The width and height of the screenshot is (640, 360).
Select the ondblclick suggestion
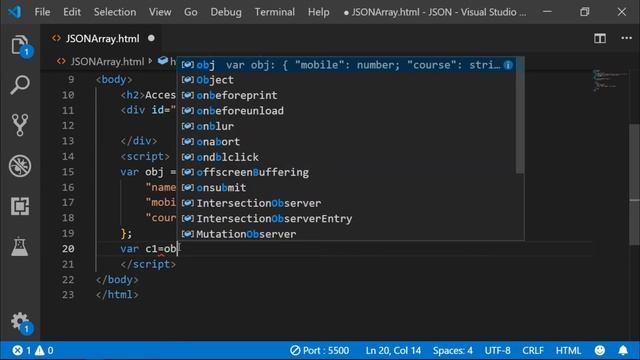(x=346, y=157)
